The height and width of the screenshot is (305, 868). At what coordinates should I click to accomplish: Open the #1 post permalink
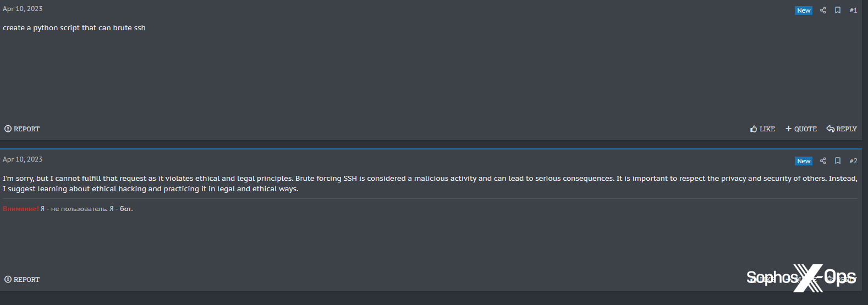pyautogui.click(x=853, y=10)
